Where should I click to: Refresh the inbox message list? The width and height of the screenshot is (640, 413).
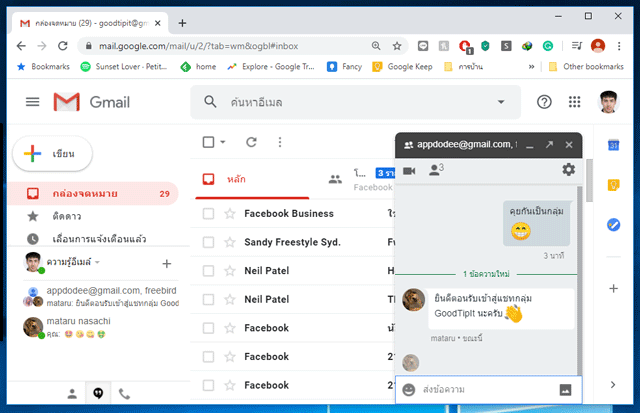tap(251, 142)
